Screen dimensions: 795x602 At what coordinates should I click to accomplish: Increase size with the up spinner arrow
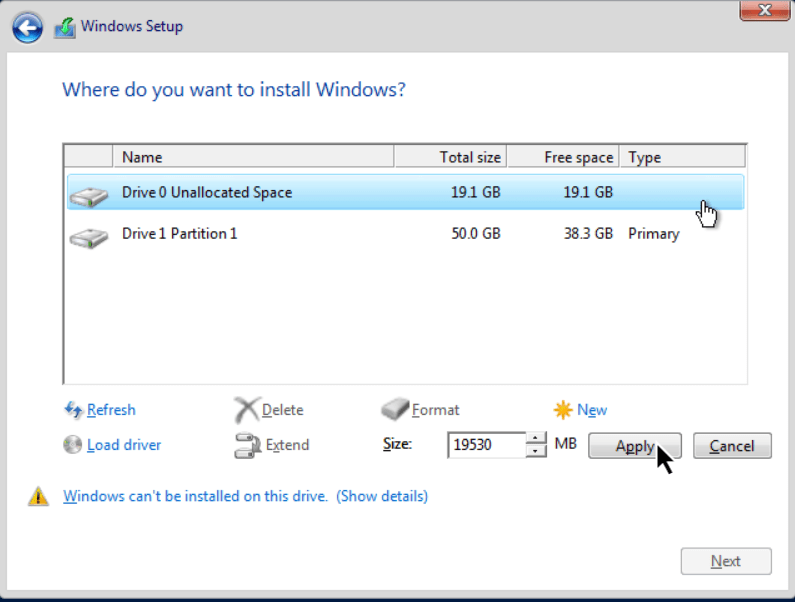pyautogui.click(x=536, y=438)
